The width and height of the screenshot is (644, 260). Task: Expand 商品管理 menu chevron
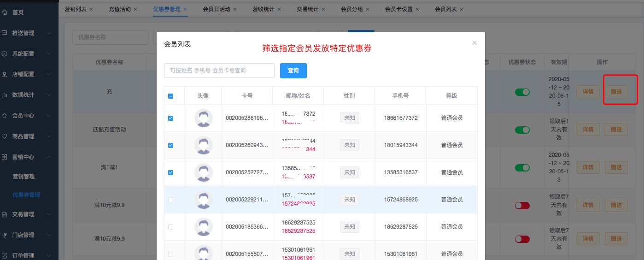click(49, 136)
